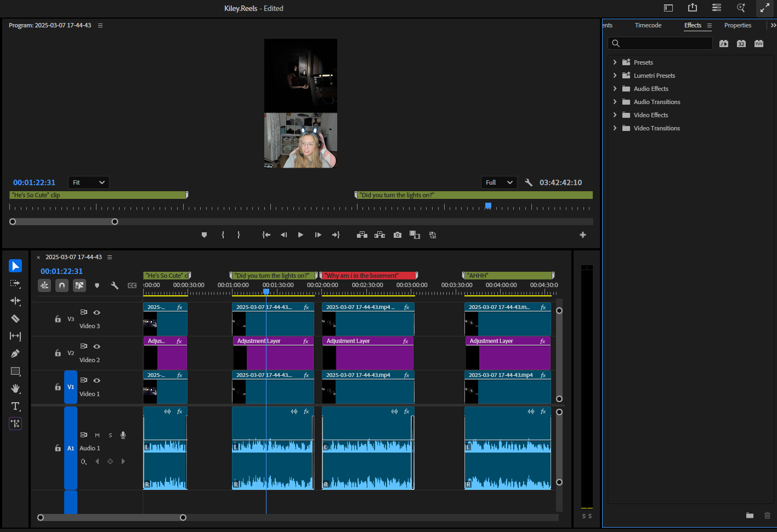Open timeline display settings wrench
The image size is (777, 532).
(115, 285)
